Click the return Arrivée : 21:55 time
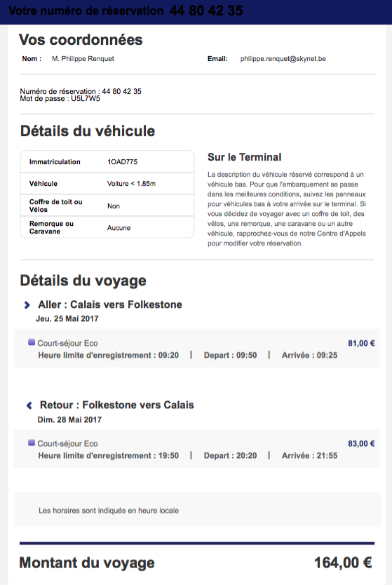Image resolution: width=392 pixels, height=585 pixels. point(309,455)
